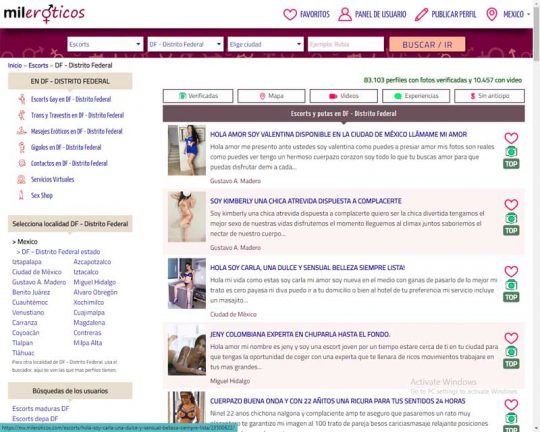540x432 pixels.
Task: Click the Mexico location pin icon
Action: click(491, 14)
